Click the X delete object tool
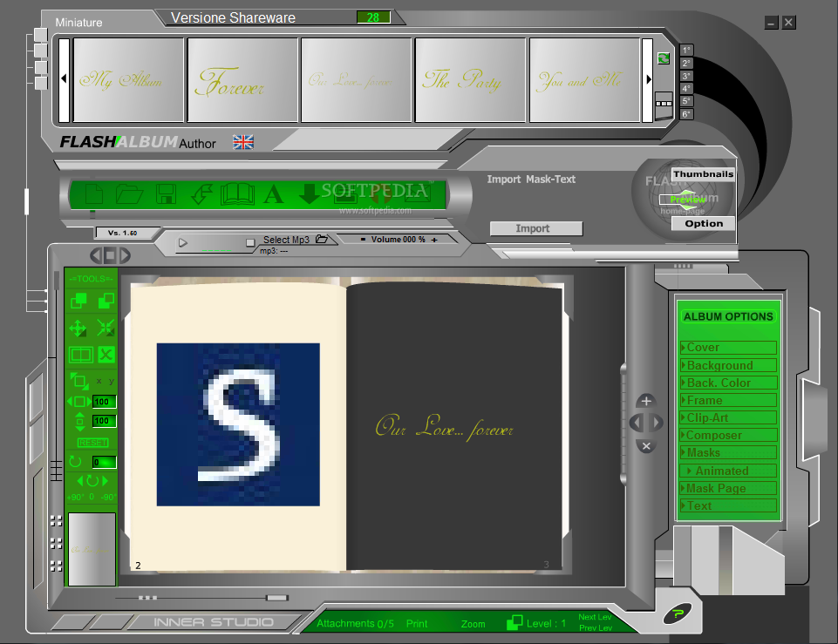The width and height of the screenshot is (838, 644). [106, 355]
